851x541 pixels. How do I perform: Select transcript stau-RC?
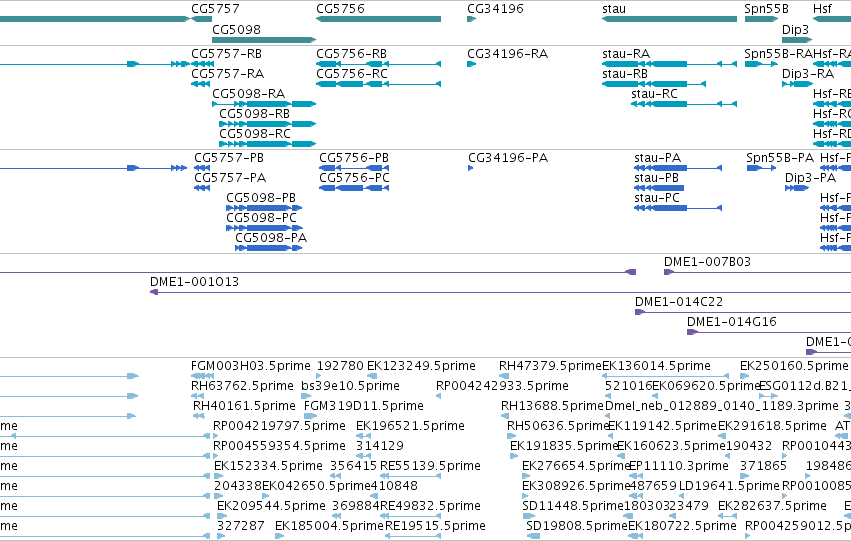click(x=655, y=94)
